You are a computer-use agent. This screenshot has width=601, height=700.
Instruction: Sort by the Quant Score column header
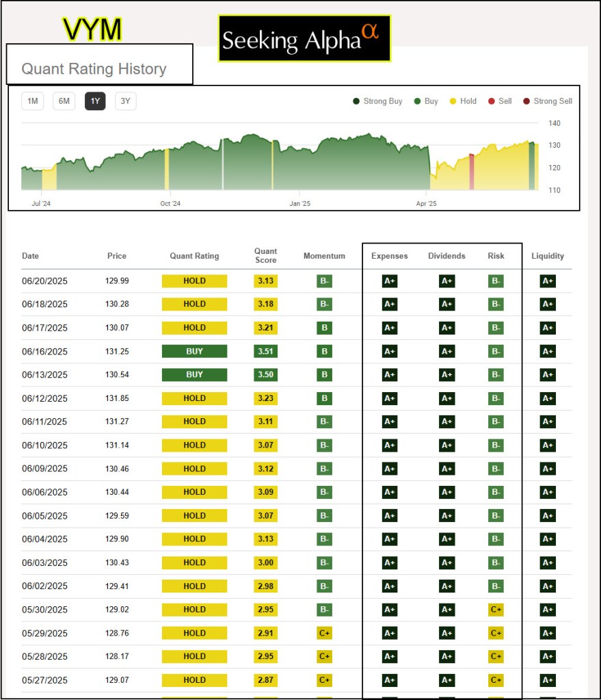[x=265, y=256]
